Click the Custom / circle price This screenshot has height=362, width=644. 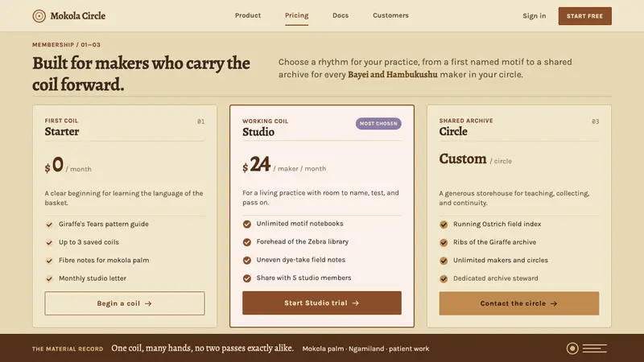click(475, 158)
